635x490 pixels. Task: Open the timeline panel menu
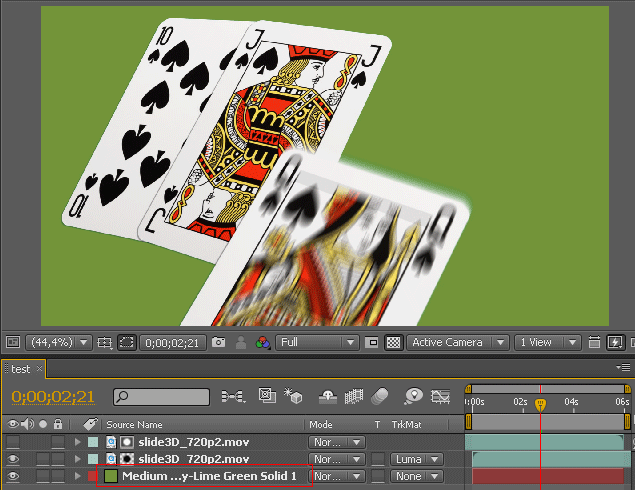624,367
